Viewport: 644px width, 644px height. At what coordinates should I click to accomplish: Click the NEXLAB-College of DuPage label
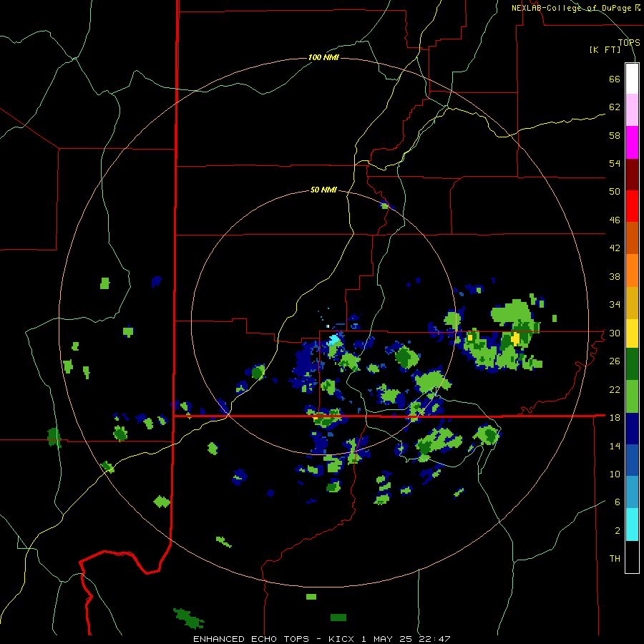[571, 8]
